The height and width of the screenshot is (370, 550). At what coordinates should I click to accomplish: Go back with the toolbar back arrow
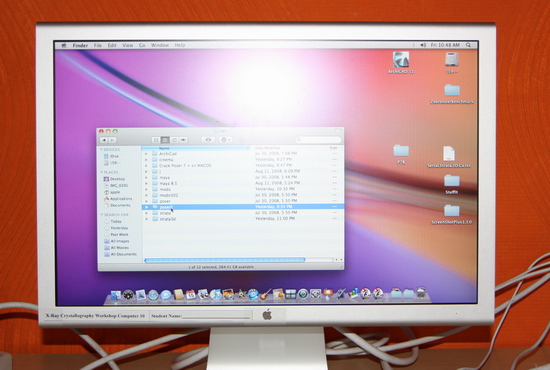click(x=103, y=140)
